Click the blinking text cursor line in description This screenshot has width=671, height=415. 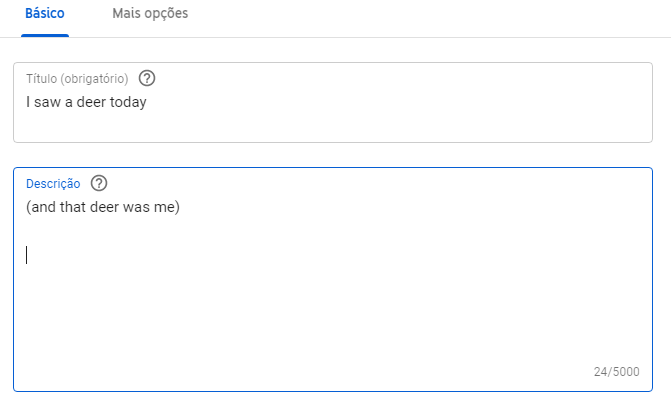27,255
